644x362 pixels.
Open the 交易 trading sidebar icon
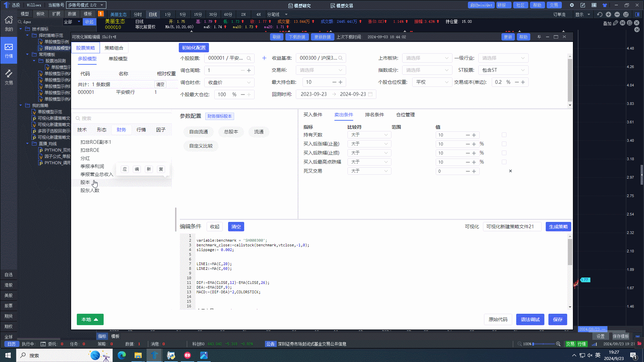click(9, 77)
